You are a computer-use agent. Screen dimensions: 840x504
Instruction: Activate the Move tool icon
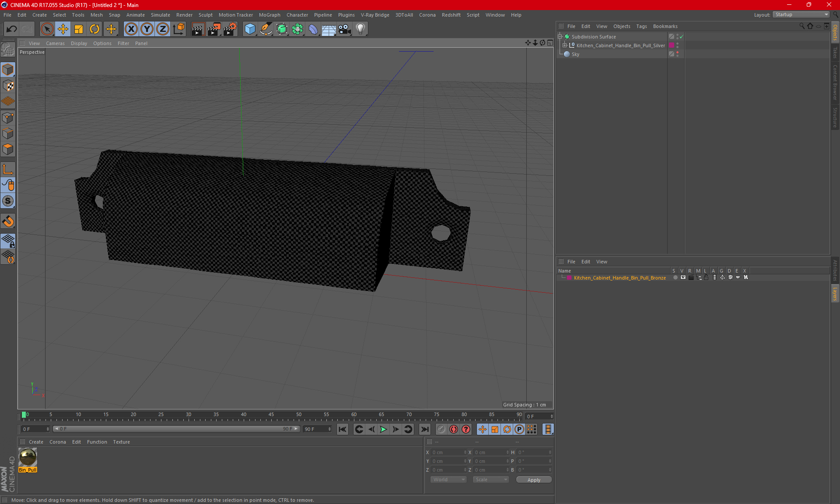63,29
